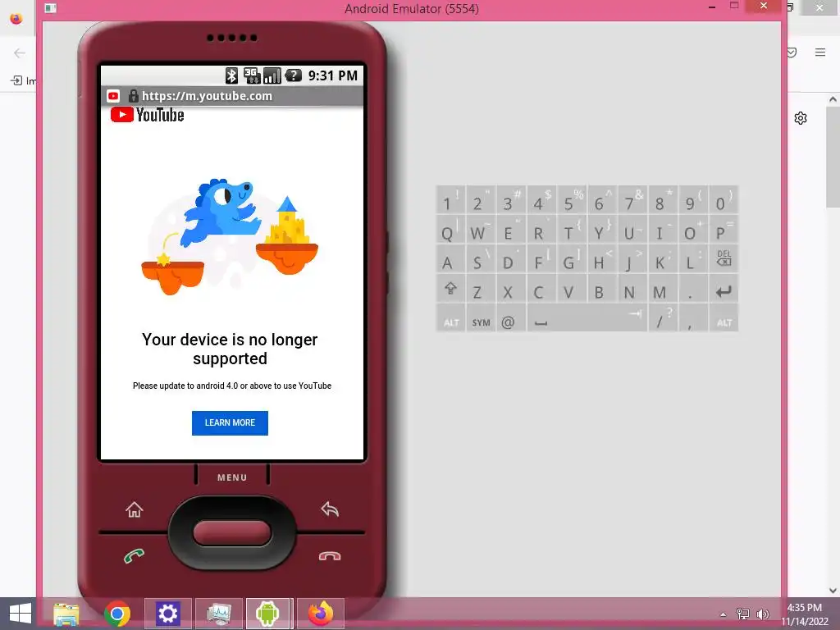Click the emulator Enter key

[x=724, y=290]
